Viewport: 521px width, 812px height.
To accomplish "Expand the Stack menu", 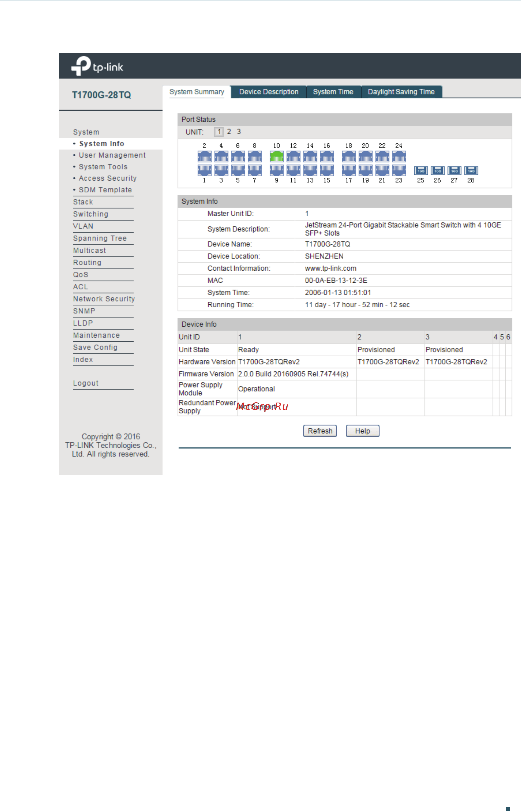I will click(83, 202).
